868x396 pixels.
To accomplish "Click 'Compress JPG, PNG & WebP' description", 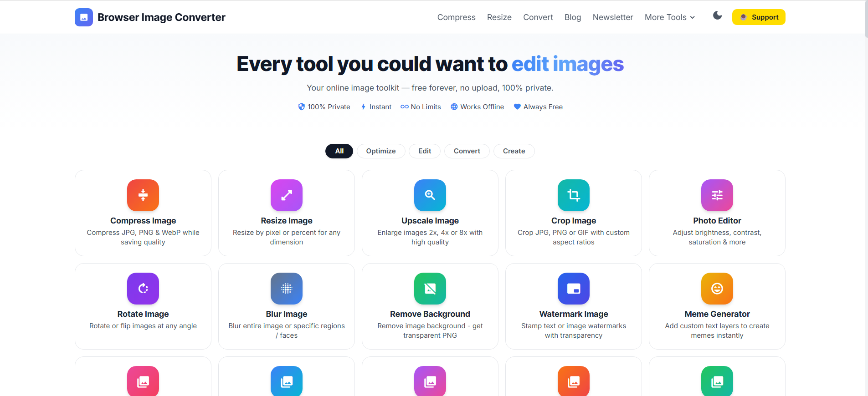I will coord(143,237).
